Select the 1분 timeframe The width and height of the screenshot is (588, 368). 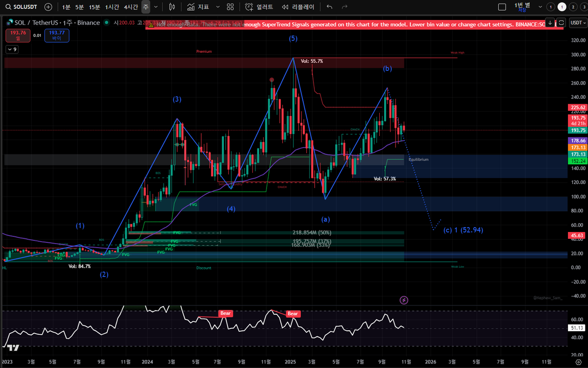(x=66, y=7)
